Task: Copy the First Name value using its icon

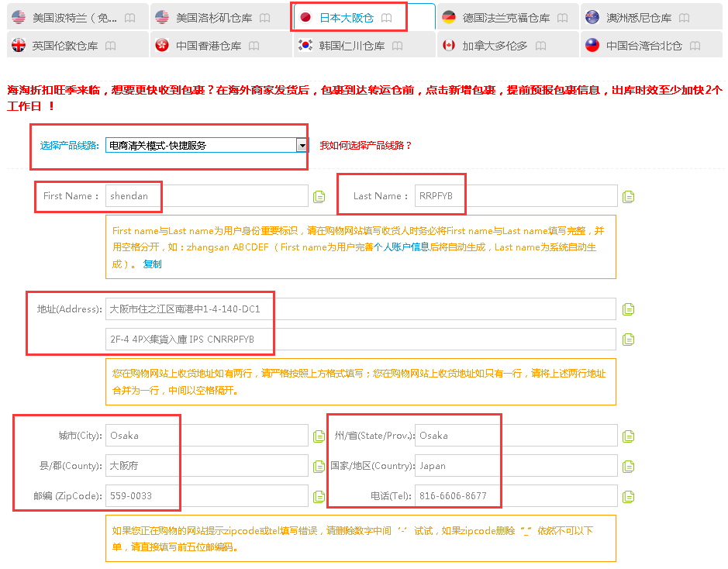Action: pos(319,197)
